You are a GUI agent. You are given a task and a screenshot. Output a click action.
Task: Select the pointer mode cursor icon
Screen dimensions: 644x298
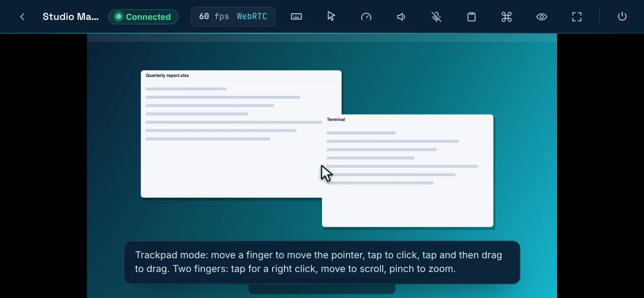coord(331,17)
